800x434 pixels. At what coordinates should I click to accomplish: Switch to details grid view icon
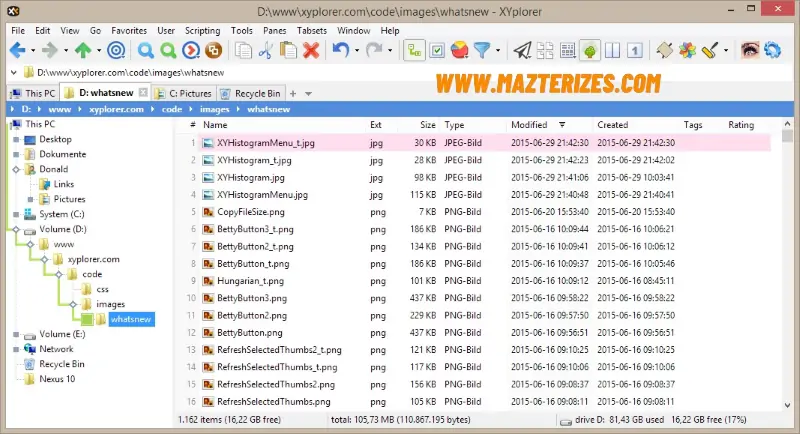567,50
